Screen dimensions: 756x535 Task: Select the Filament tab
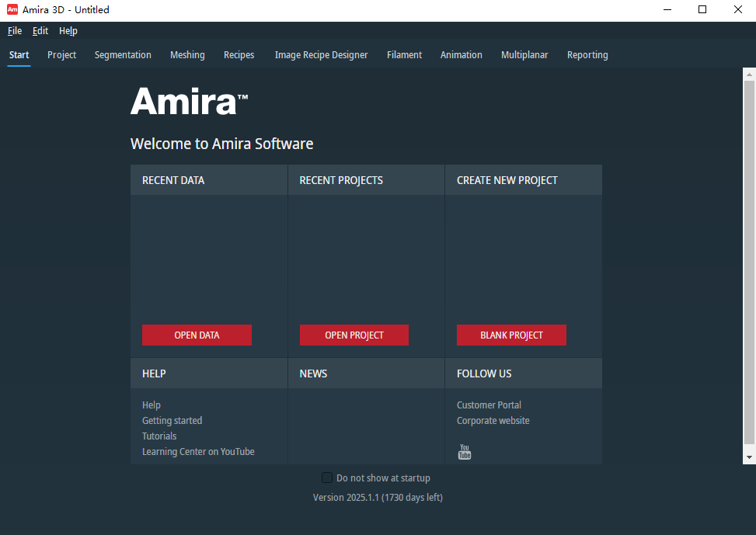(404, 55)
